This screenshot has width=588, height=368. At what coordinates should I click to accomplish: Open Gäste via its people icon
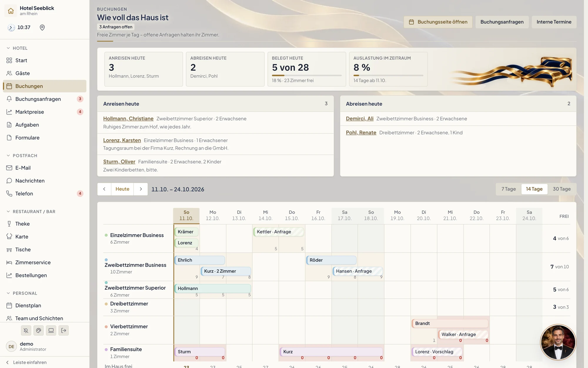click(9, 73)
